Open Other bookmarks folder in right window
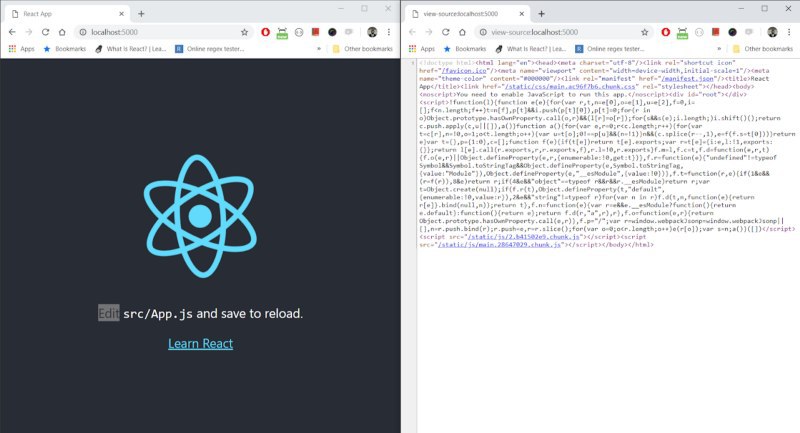This screenshot has width=800, height=433. tap(762, 49)
